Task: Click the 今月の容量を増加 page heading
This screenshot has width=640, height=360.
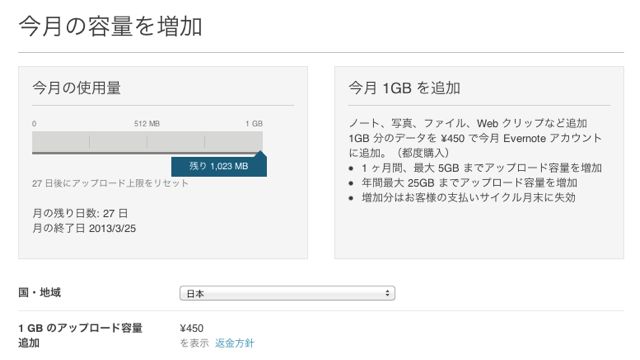Action: 110,26
